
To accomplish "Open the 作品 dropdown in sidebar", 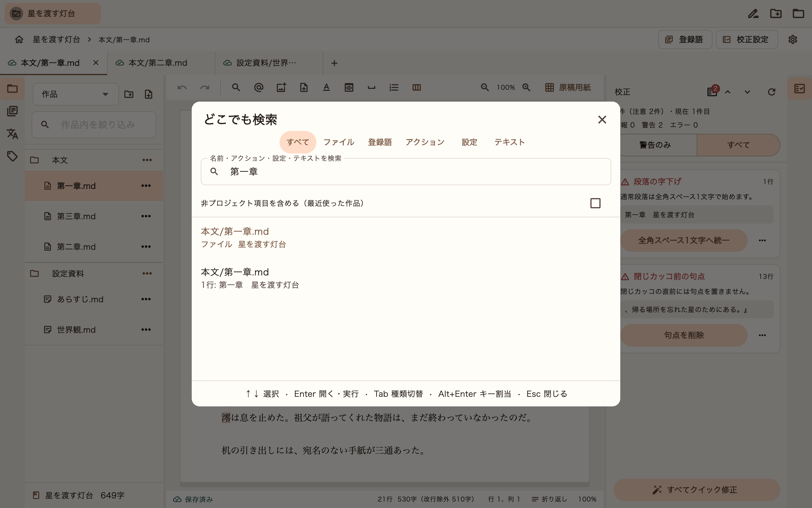I will pyautogui.click(x=76, y=95).
